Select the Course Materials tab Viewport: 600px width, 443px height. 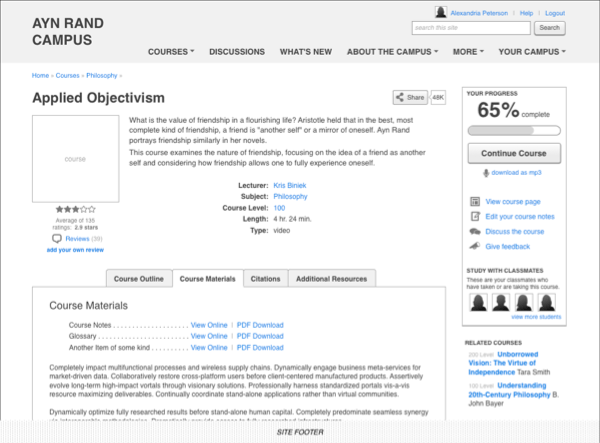[207, 279]
